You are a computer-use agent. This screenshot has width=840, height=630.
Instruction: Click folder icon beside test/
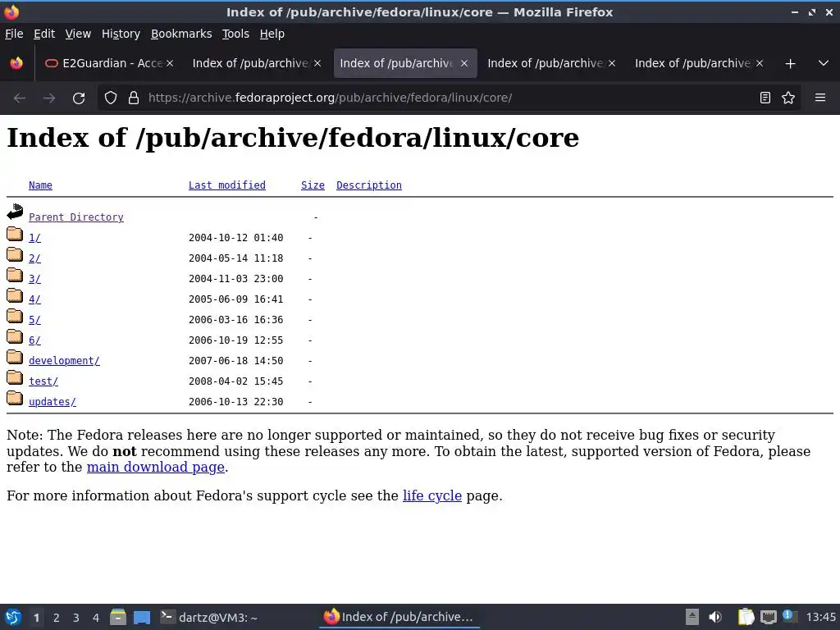(x=15, y=377)
